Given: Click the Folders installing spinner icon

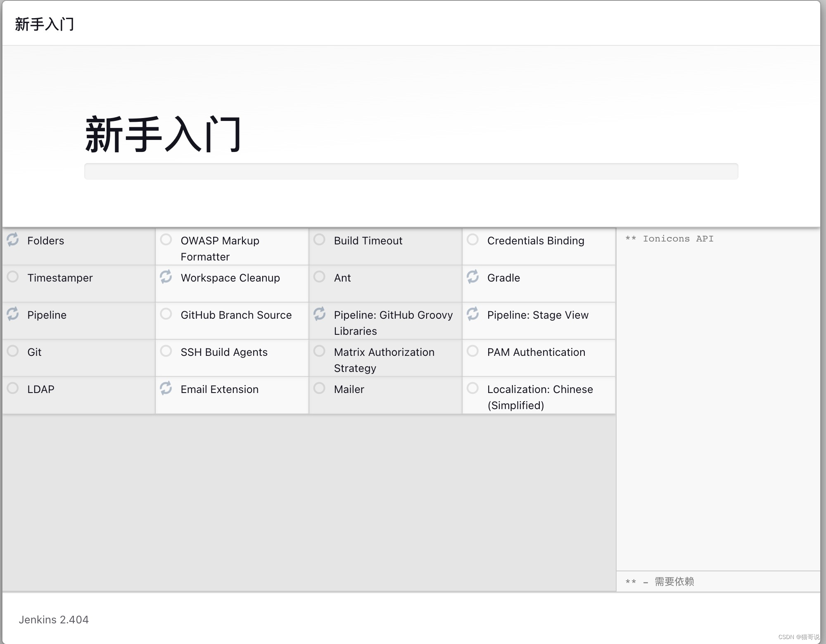Looking at the screenshot, I should pyautogui.click(x=13, y=239).
